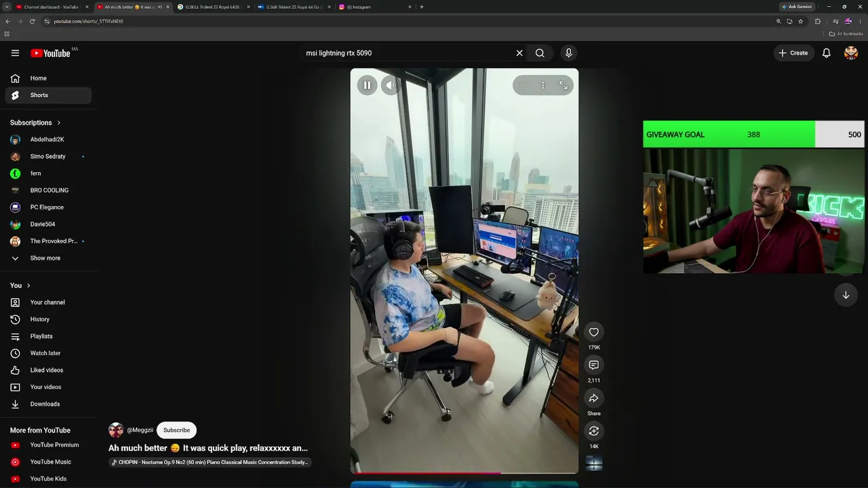This screenshot has height=488, width=868.
Task: Open Davie504 channel
Action: click(48, 224)
